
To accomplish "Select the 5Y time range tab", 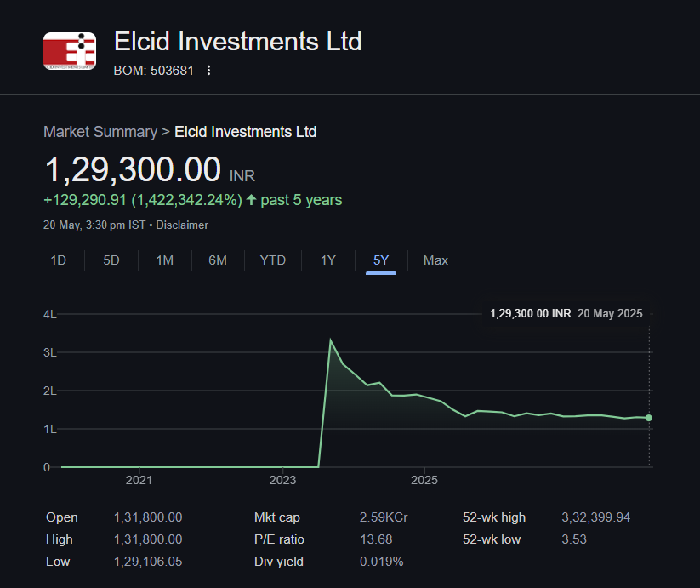I will coord(381,260).
